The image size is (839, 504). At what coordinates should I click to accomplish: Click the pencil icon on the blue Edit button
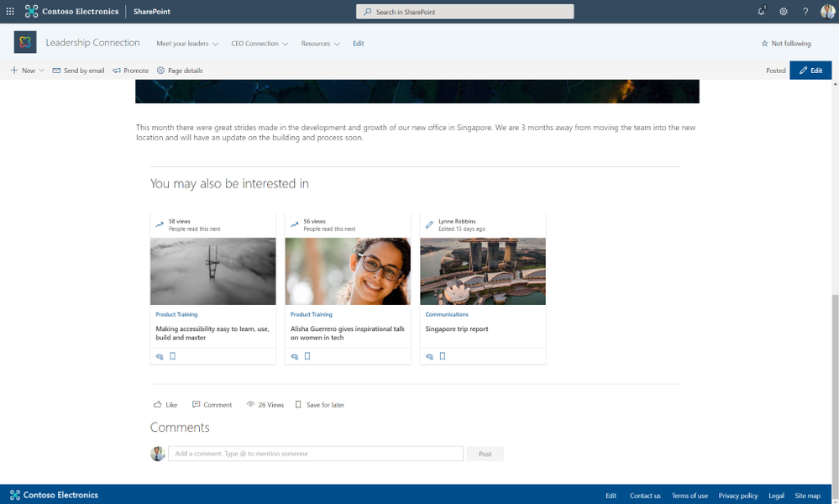[x=803, y=70]
